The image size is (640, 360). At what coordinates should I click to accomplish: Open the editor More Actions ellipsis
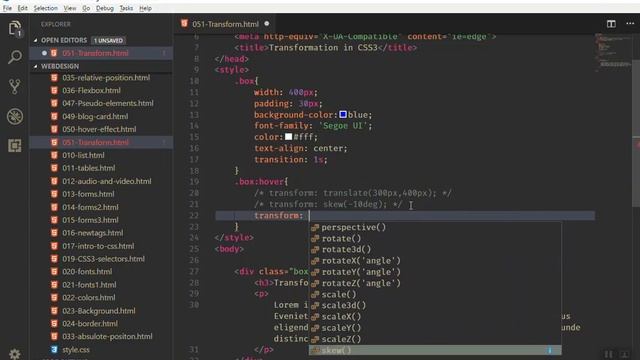[630, 24]
